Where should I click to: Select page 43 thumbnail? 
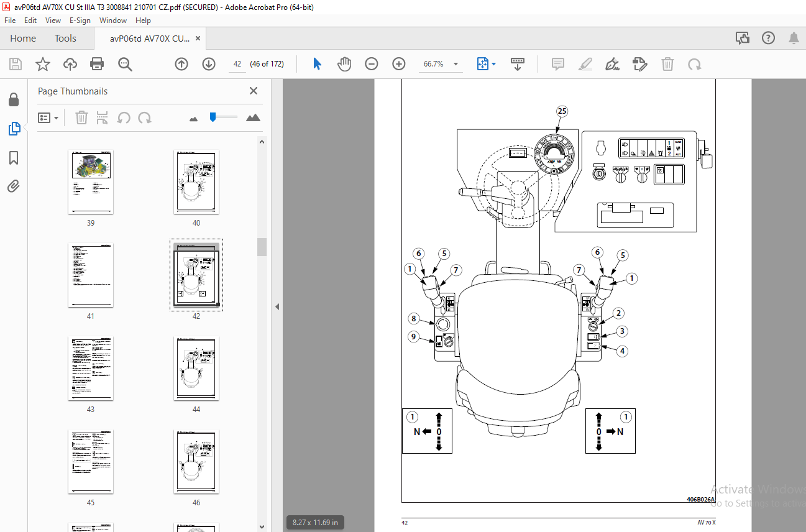pyautogui.click(x=91, y=368)
